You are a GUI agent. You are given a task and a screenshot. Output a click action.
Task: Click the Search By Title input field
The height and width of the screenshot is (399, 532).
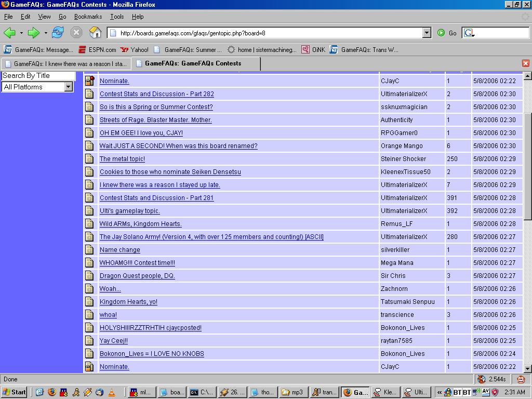pyautogui.click(x=38, y=76)
